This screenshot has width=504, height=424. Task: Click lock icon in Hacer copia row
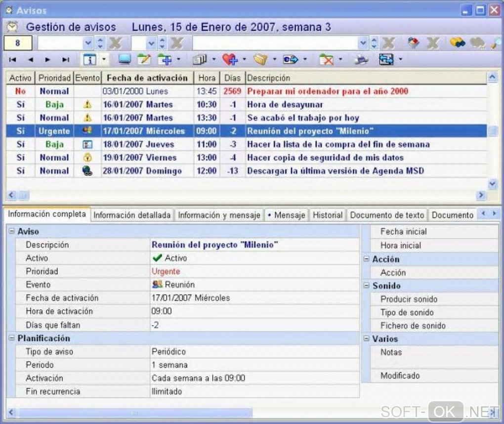point(87,158)
